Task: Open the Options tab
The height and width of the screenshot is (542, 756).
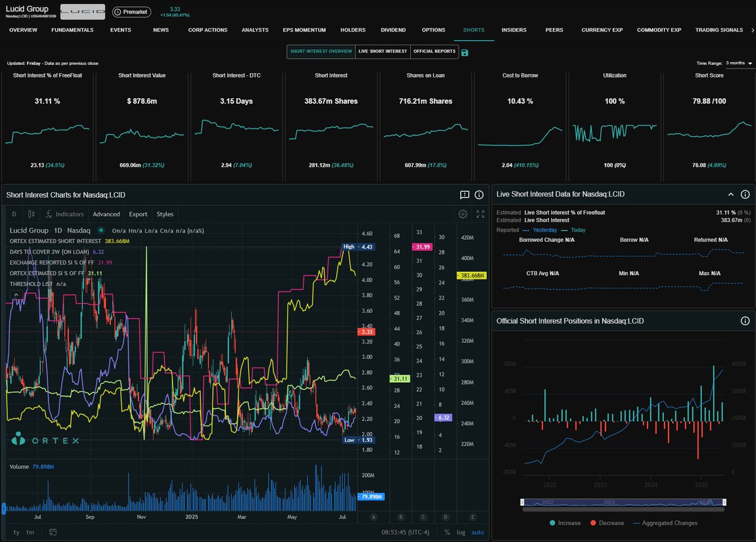Action: (433, 30)
